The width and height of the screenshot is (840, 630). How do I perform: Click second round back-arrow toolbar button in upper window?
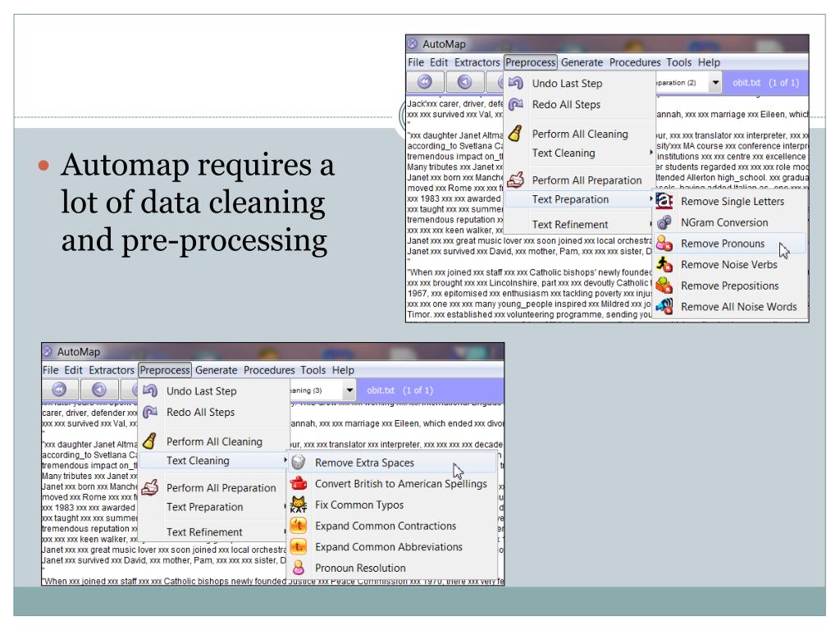click(x=464, y=82)
